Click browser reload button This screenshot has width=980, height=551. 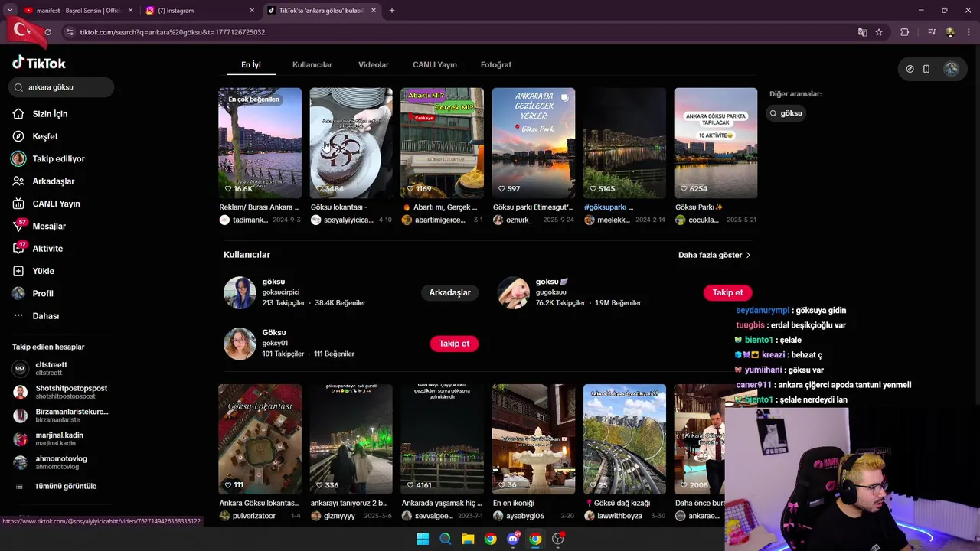[x=47, y=32]
